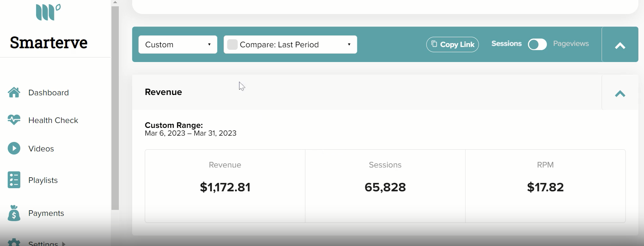Collapse the Revenue section chevron
The image size is (644, 246).
click(x=620, y=94)
